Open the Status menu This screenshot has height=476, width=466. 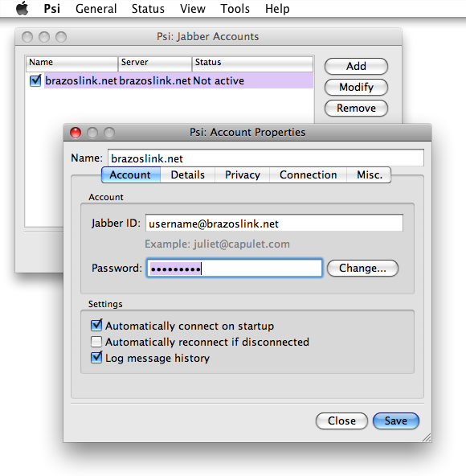148,9
